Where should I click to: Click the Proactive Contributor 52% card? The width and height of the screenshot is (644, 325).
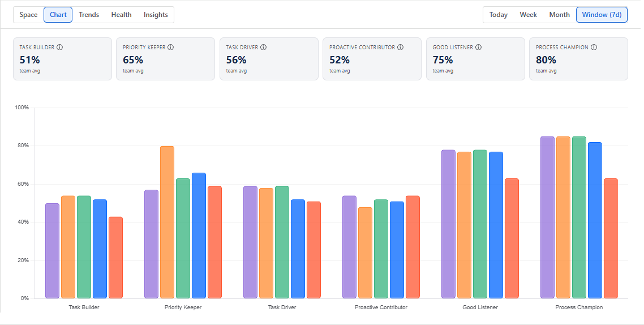(372, 59)
